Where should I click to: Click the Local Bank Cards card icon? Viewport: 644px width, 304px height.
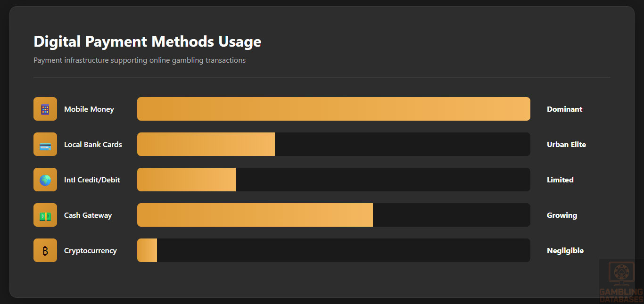pyautogui.click(x=45, y=144)
